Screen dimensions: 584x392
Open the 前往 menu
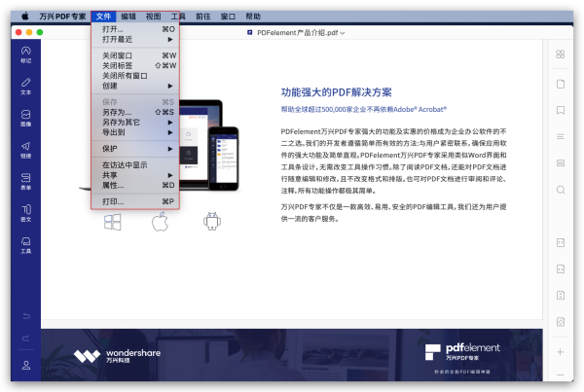(203, 17)
